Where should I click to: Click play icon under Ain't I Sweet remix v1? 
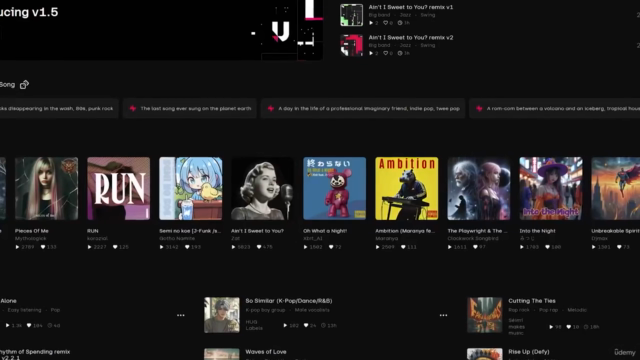(371, 23)
